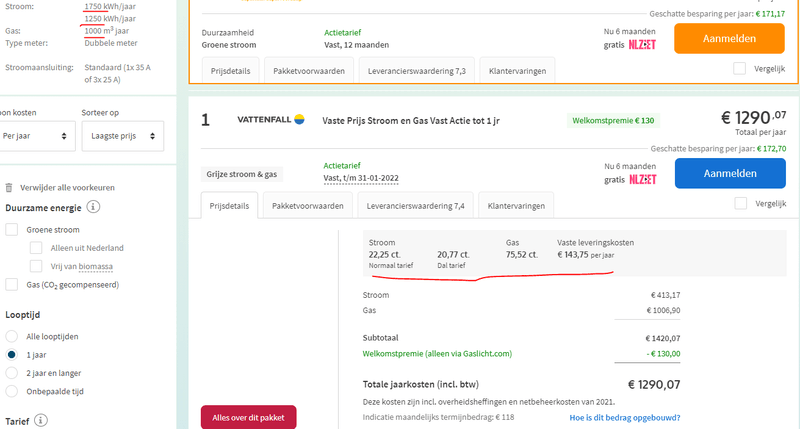Click the trash icon for Verwijder alle voorkeuren
The height and width of the screenshot is (429, 800).
9,188
